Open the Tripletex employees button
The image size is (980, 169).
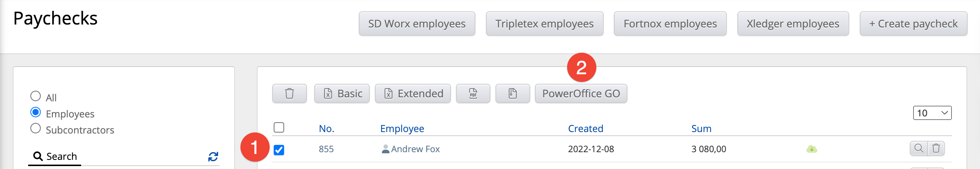click(x=544, y=24)
